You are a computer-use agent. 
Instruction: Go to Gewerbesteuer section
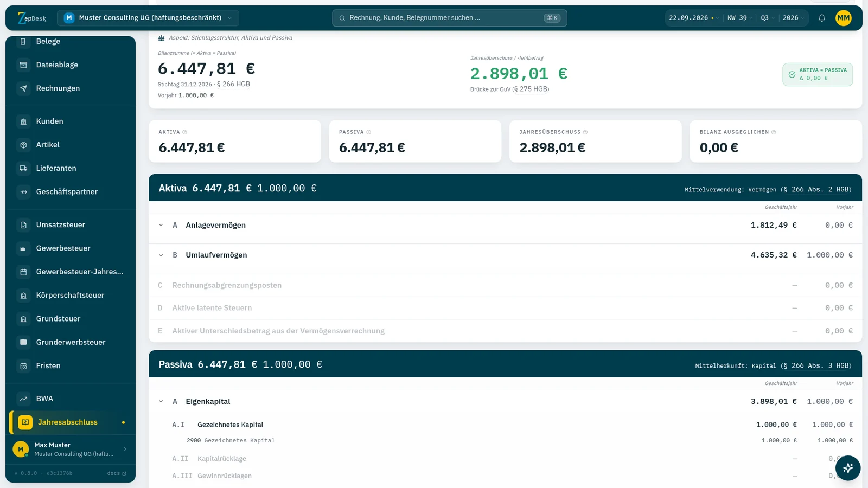point(71,248)
